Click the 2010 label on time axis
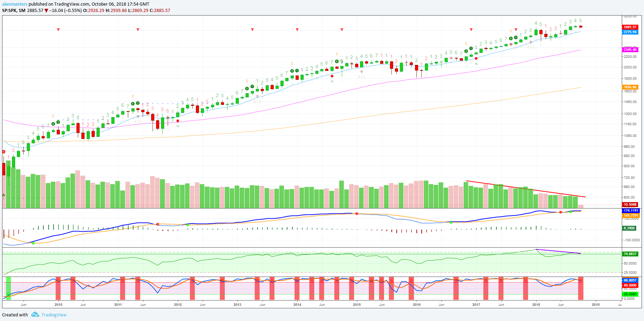644x321 pixels. [x=58, y=304]
